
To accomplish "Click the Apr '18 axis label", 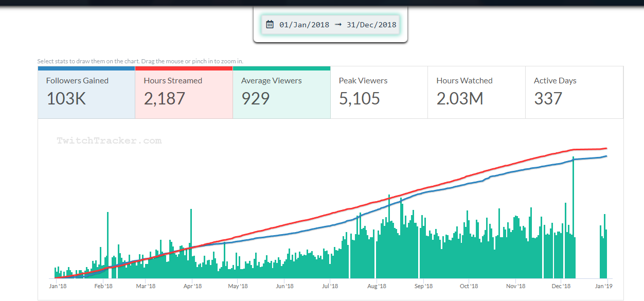I will [192, 286].
